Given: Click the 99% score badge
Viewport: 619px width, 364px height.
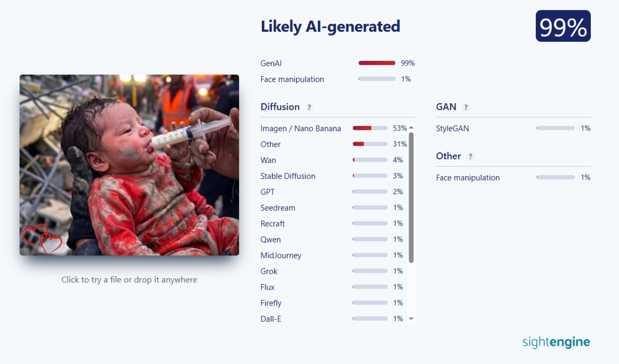Looking at the screenshot, I should 563,26.
